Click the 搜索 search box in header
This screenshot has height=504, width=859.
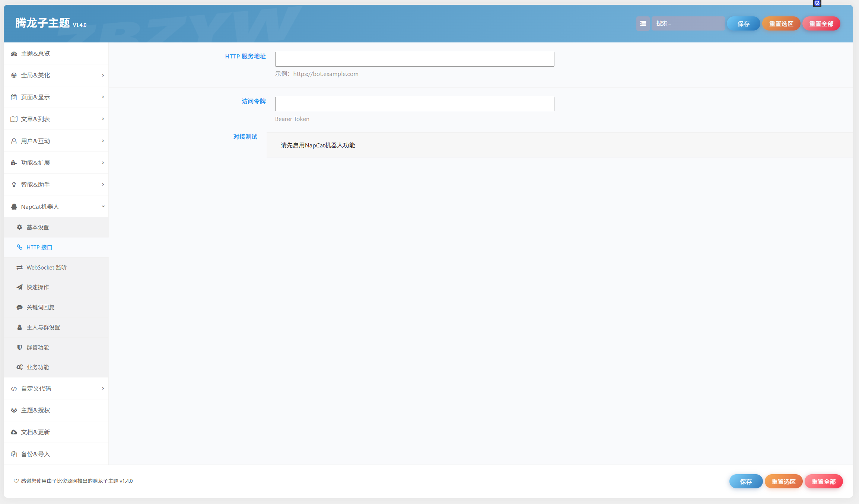688,23
